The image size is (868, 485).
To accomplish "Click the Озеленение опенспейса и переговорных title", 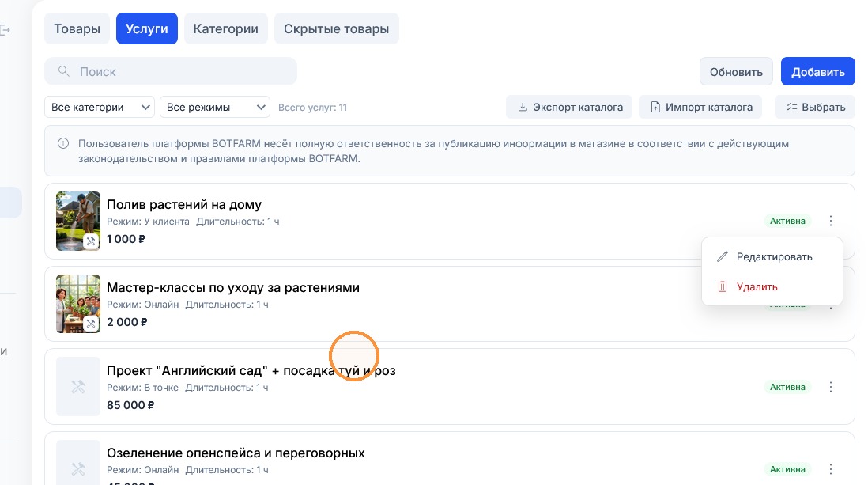I will pyautogui.click(x=236, y=453).
